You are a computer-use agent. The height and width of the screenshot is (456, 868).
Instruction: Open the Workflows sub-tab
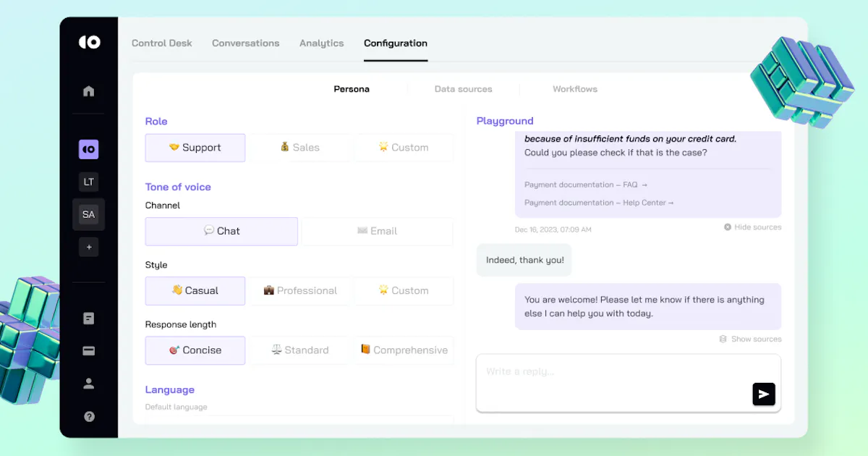point(575,89)
